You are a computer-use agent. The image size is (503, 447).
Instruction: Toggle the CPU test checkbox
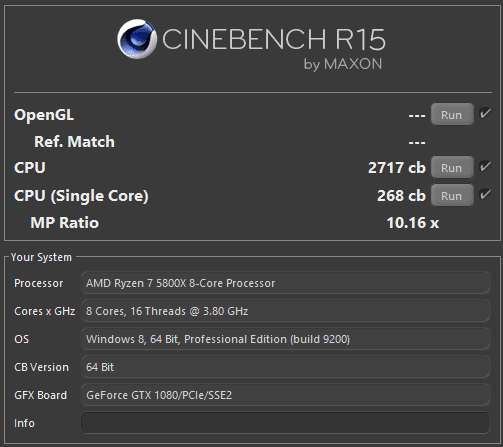[485, 166]
